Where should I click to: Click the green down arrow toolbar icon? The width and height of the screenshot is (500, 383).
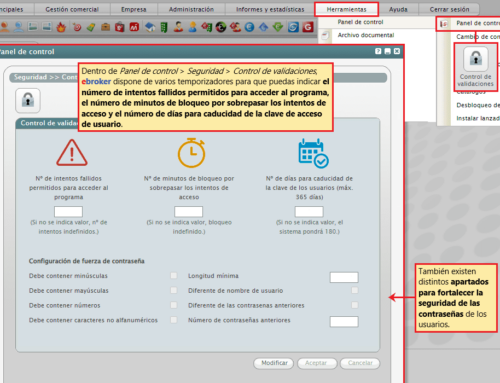[278, 27]
